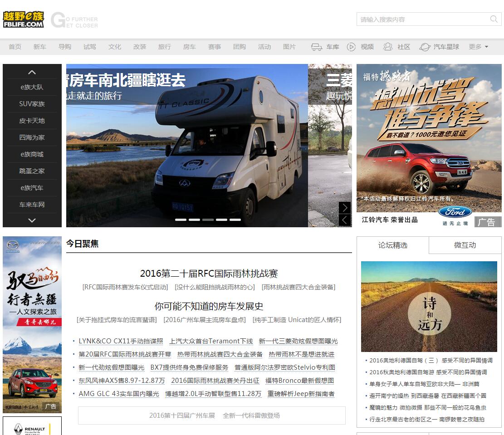Screen dimensions: 504x435
Task: Open [雨林挑战赛四大合金装备] link
Action: (x=298, y=287)
